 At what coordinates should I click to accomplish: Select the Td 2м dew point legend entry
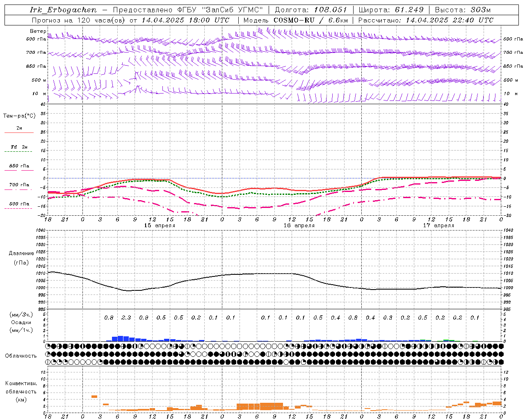(x=19, y=147)
